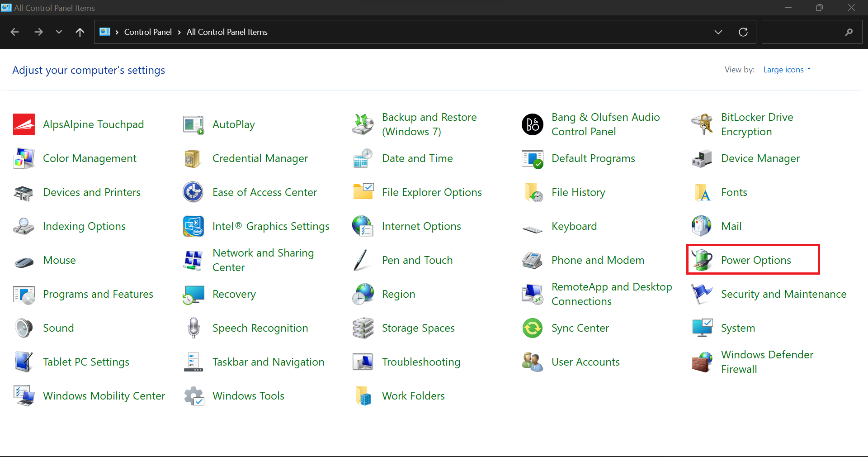868x457 pixels.
Task: Open the Recovery link
Action: tap(234, 294)
